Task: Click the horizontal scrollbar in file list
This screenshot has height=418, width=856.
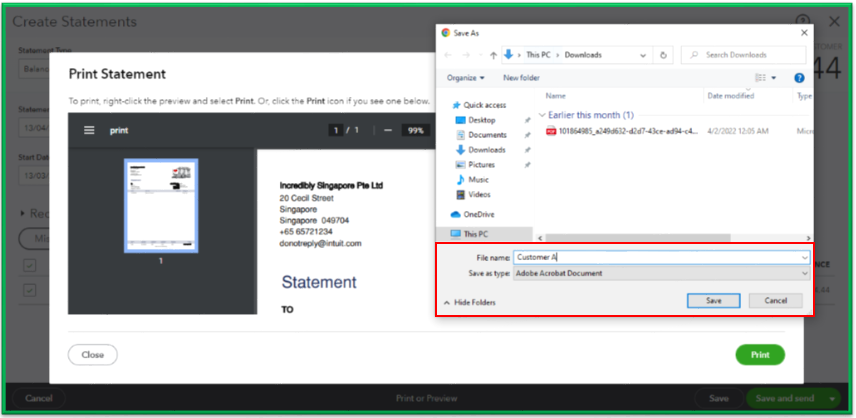Action: pos(638,238)
